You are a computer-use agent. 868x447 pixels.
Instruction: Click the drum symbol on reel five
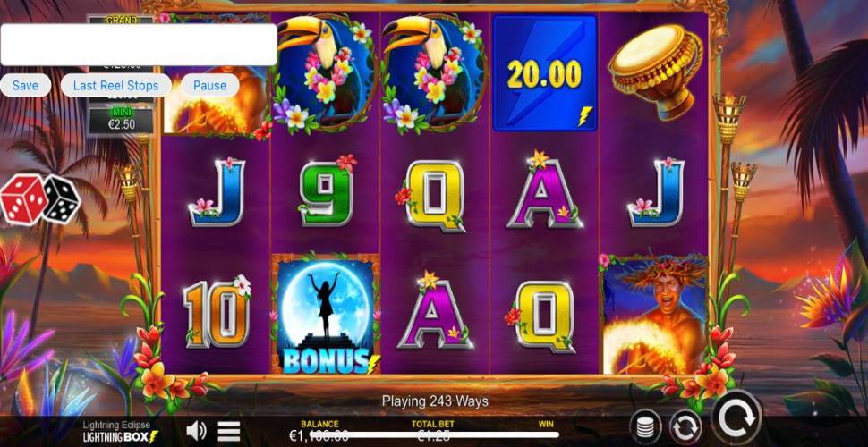[654, 72]
